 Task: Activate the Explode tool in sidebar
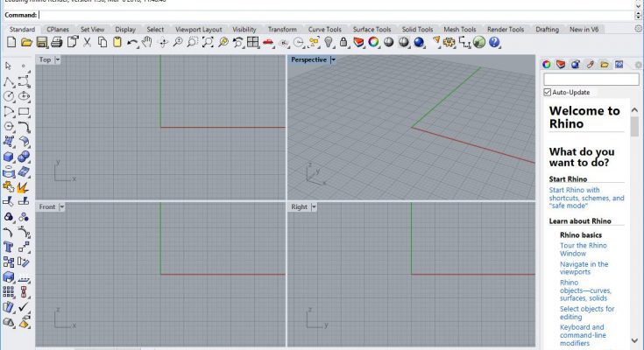click(x=23, y=187)
